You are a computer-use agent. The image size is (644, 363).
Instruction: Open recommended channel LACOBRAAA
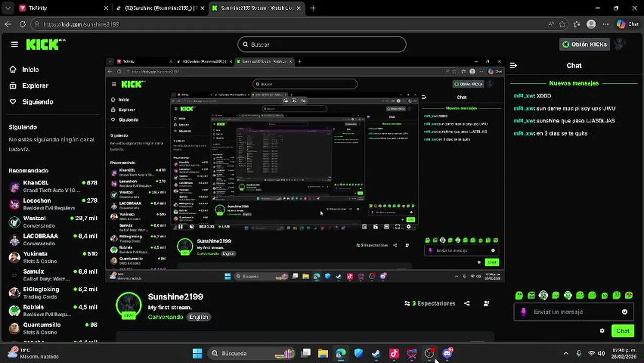pos(53,239)
